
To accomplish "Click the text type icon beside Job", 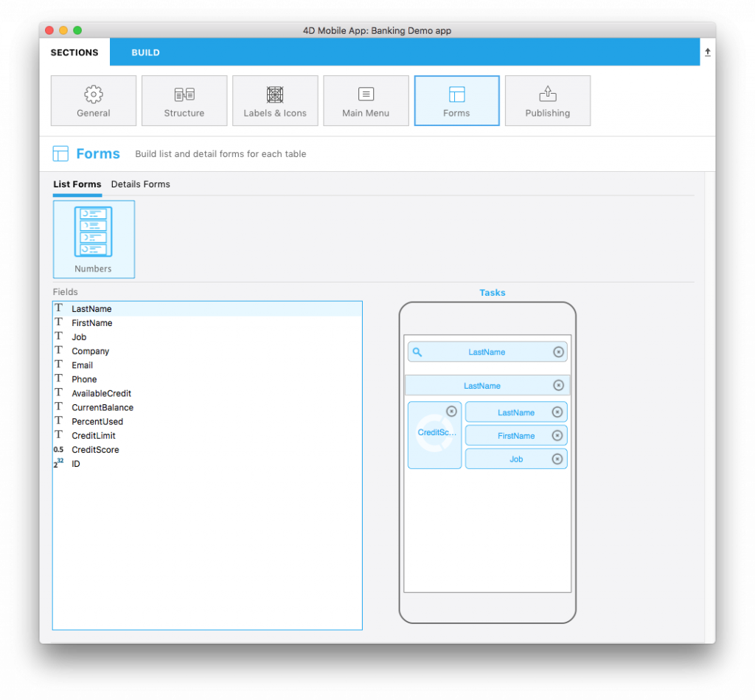I will [x=59, y=336].
